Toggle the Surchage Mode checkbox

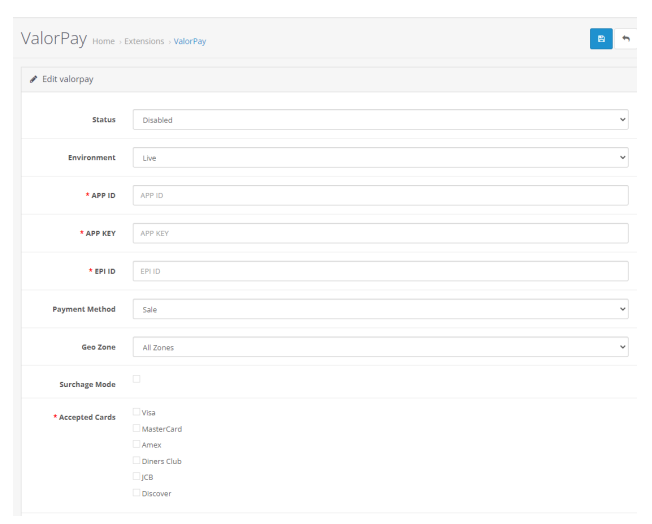(x=136, y=379)
